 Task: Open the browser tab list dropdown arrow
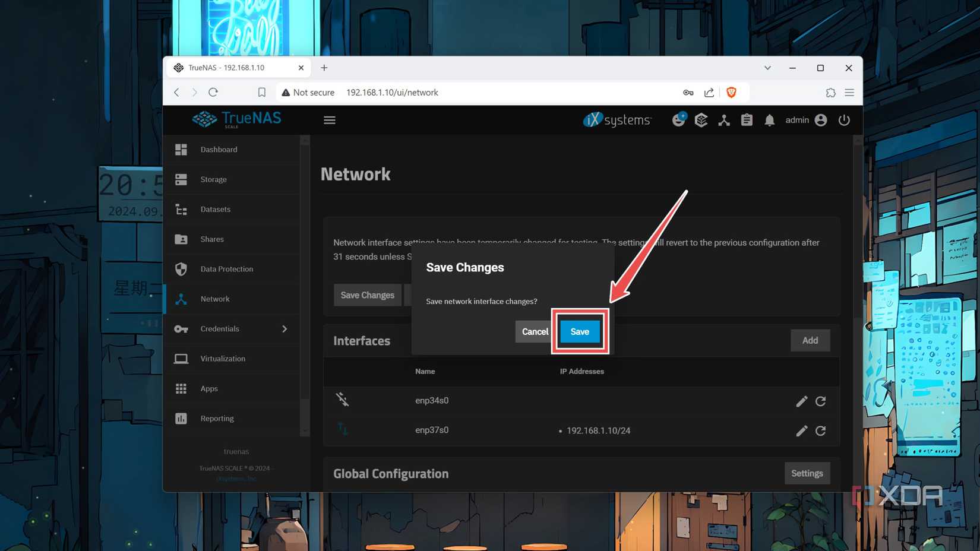(767, 68)
